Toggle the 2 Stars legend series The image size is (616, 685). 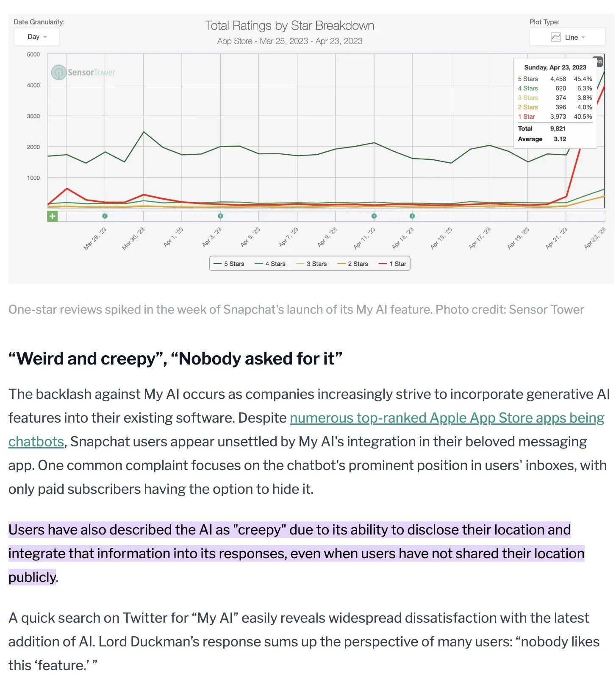tap(352, 264)
